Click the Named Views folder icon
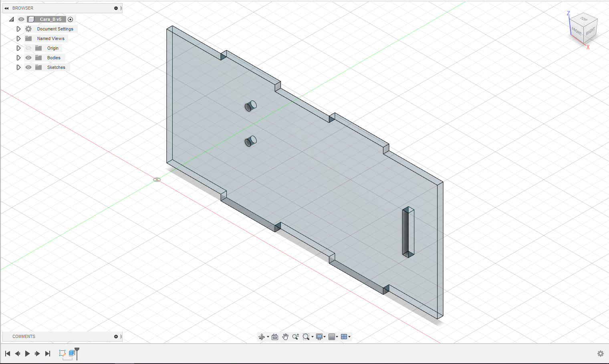This screenshot has height=364, width=609. click(x=28, y=38)
